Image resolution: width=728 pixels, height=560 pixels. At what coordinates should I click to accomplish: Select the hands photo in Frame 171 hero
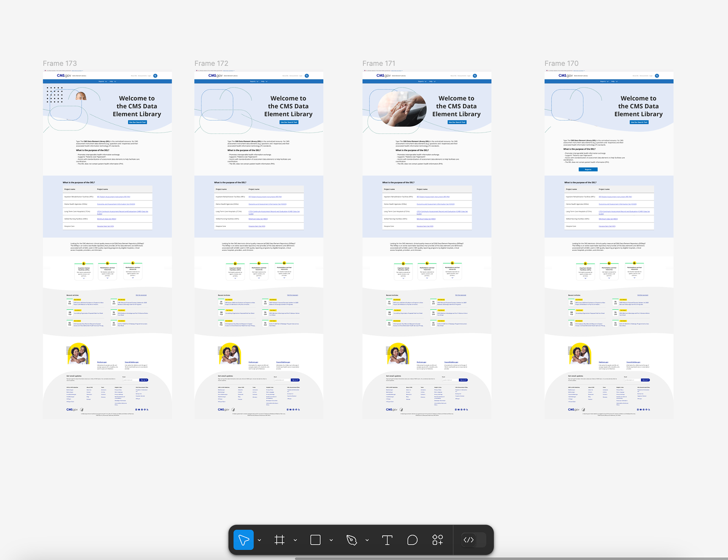401,109
